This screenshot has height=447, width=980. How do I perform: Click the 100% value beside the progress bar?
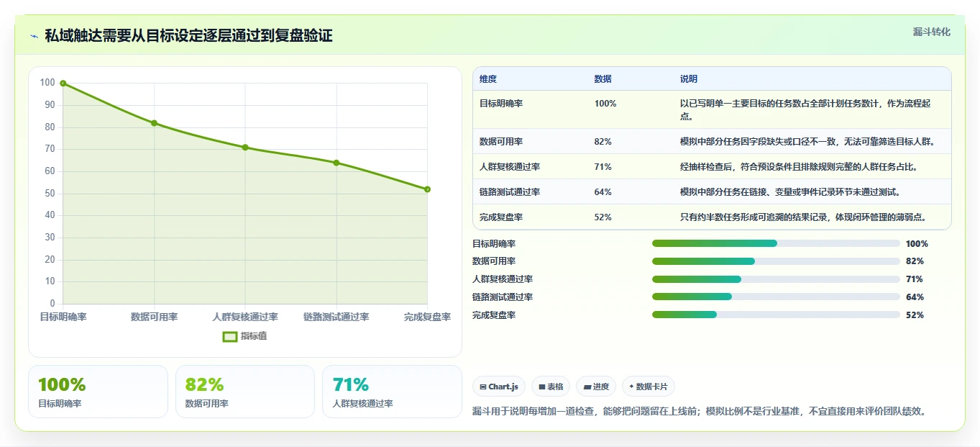tap(917, 244)
